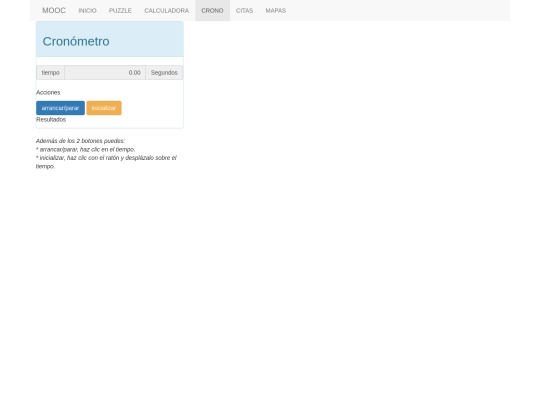This screenshot has height=405, width=540.
Task: Click the arrancar/parar button
Action: coord(60,108)
